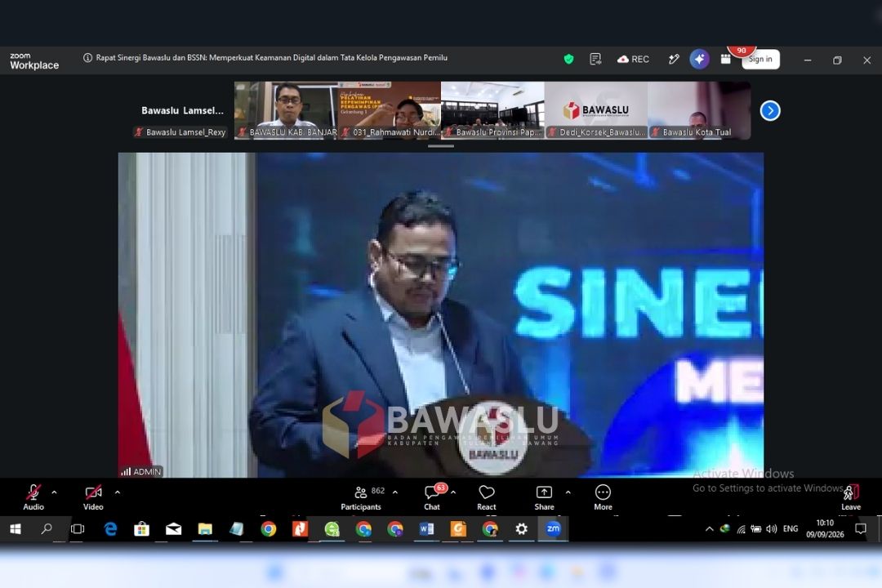Open Microsoft Word from the taskbar
882x588 pixels.
click(x=426, y=529)
